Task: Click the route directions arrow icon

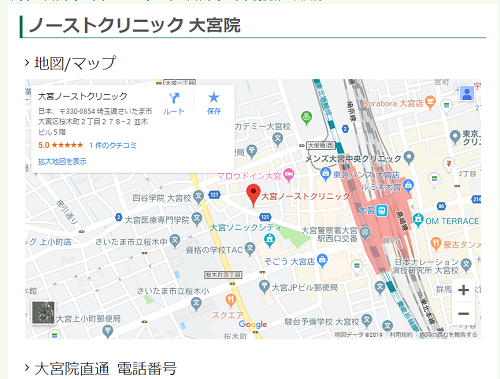Action: coord(174,98)
